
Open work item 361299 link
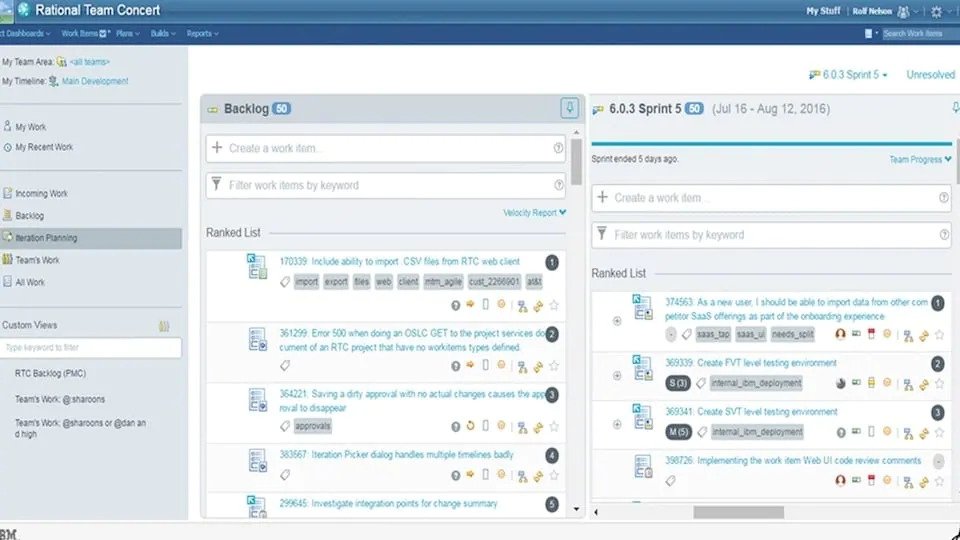pyautogui.click(x=412, y=340)
